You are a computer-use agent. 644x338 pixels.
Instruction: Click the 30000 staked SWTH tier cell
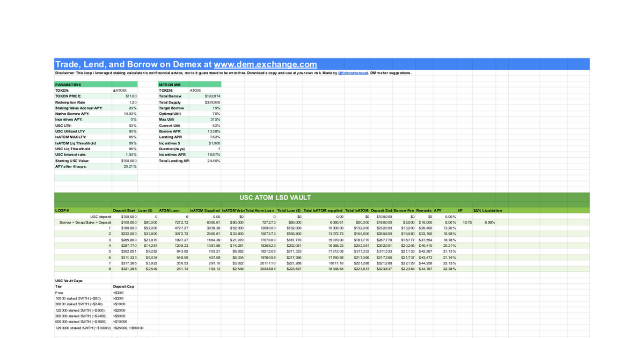(83, 304)
